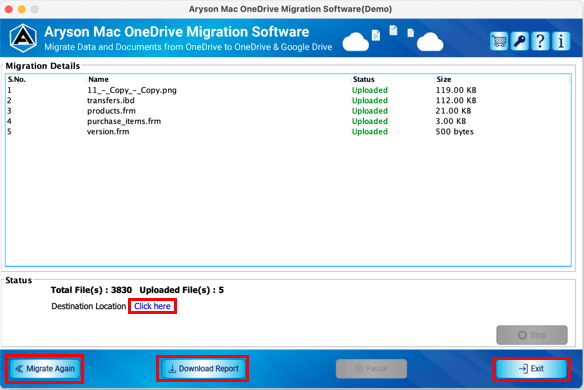The height and width of the screenshot is (390, 584).
Task: Click the greyed-out Pause button
Action: (371, 369)
